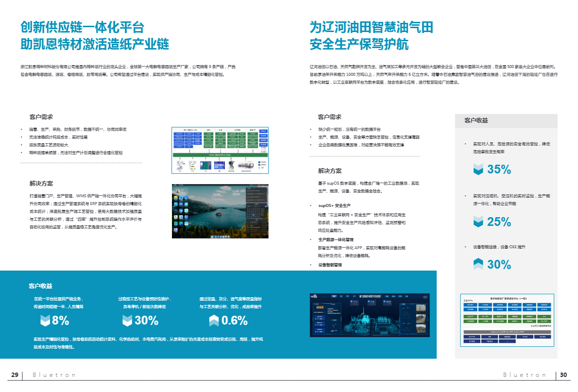578x392 pixels.
Task: Select the 0.6% value
Action: tap(235, 321)
